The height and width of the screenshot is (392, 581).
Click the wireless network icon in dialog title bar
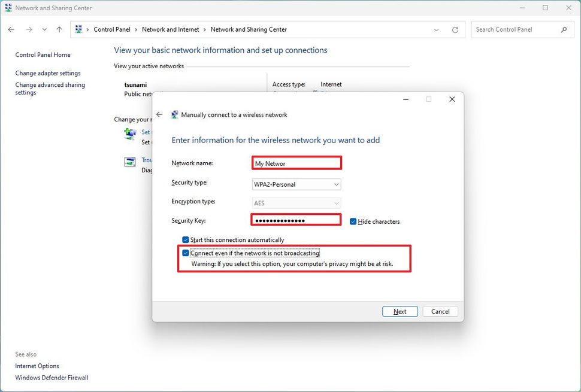(174, 114)
